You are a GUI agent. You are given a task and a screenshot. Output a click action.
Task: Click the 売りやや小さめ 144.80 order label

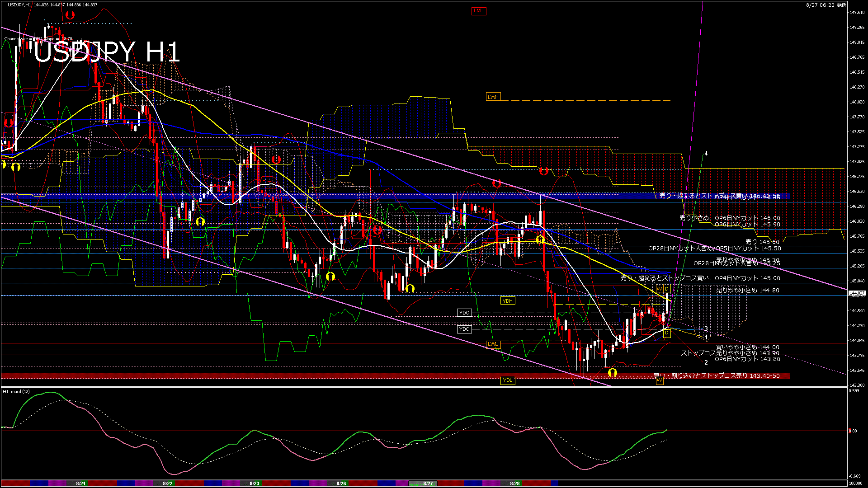pyautogui.click(x=748, y=291)
